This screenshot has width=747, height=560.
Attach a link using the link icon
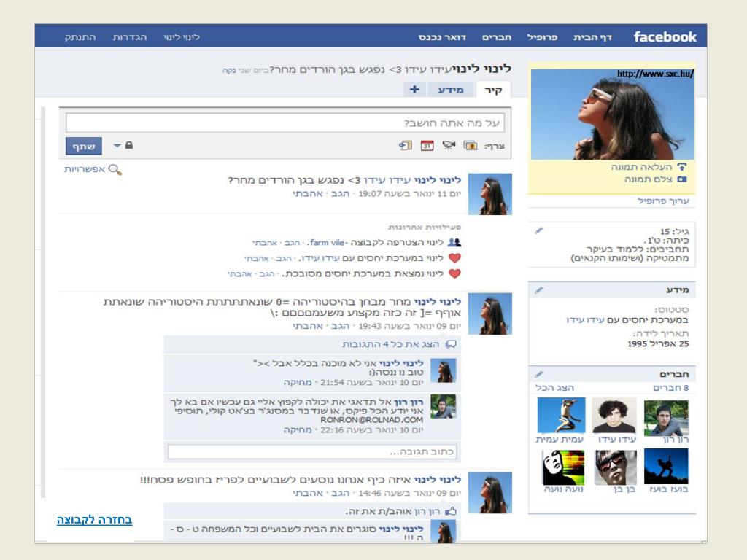point(406,146)
